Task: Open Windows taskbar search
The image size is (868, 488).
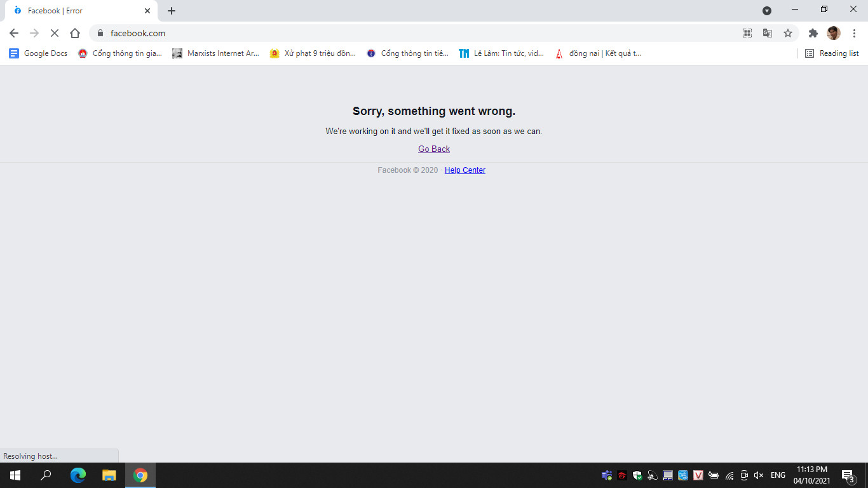Action: [x=46, y=475]
